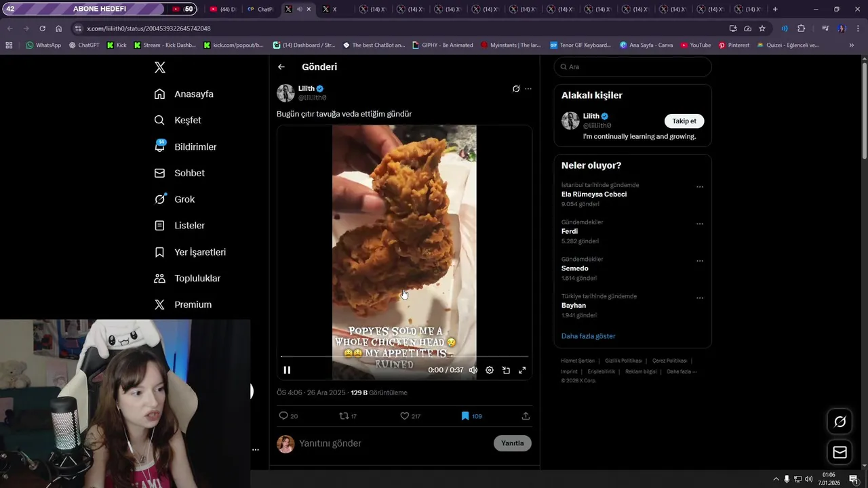Open Premium in the sidebar

tap(182, 305)
